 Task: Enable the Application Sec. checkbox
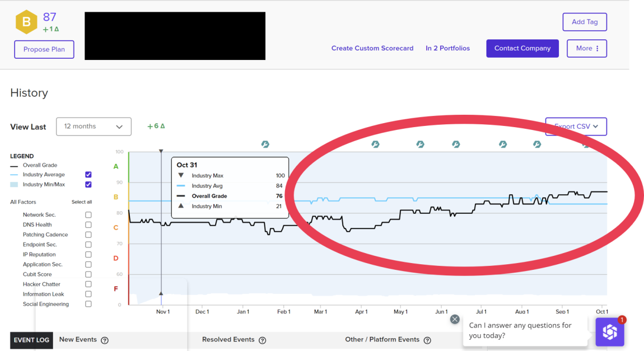(x=88, y=264)
